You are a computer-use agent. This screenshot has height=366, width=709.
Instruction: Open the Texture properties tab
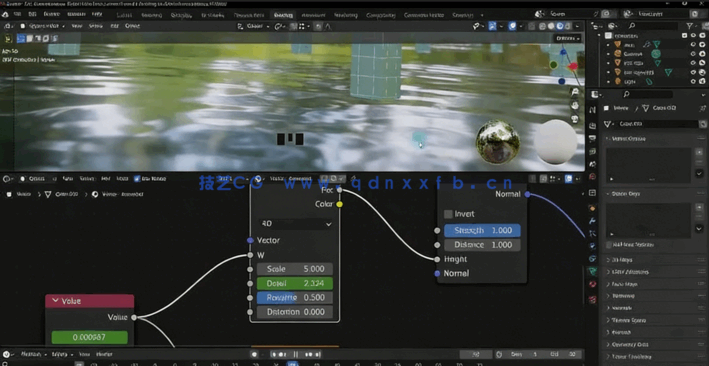tap(593, 299)
